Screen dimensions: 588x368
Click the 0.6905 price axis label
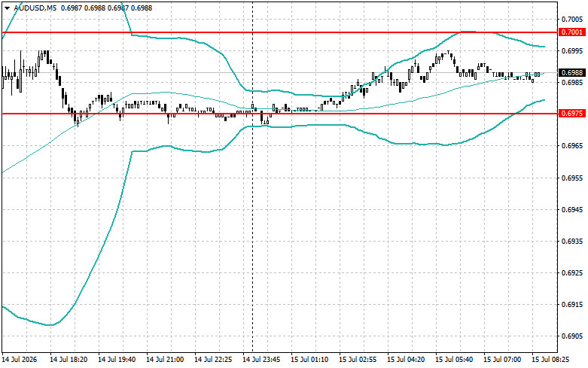point(573,336)
